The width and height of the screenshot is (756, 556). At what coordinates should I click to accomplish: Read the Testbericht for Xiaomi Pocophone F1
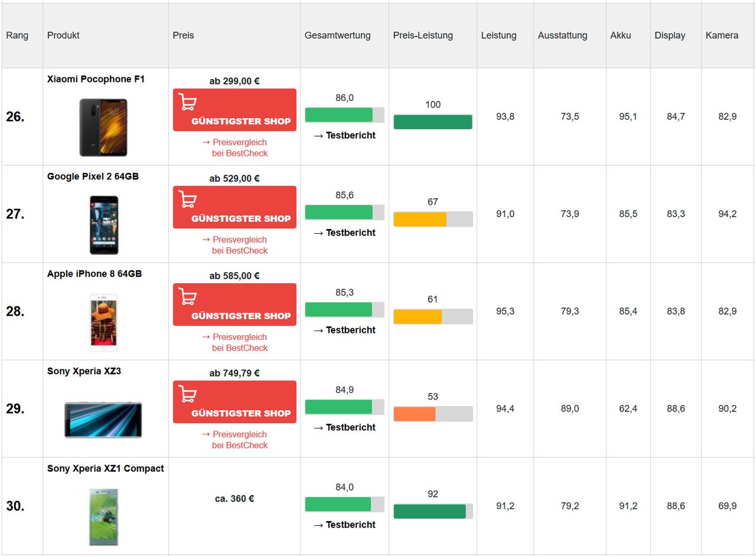pyautogui.click(x=344, y=135)
